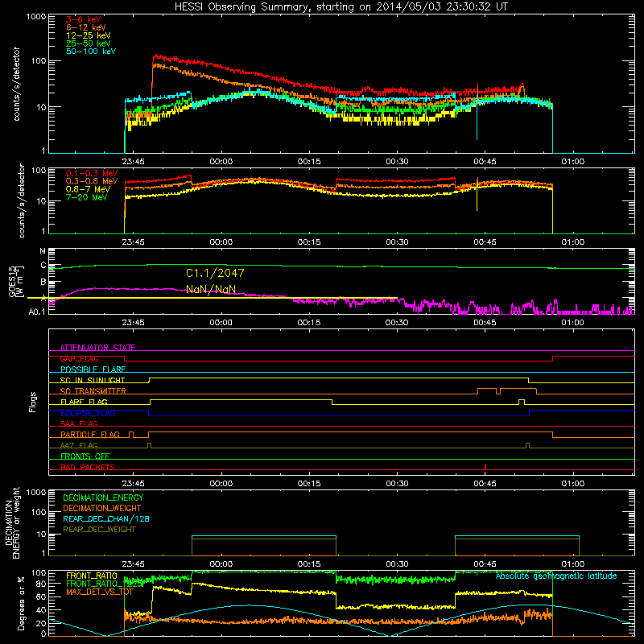Click the FRONT_RATIO legend label
Screen dimensions: 644x644
click(92, 576)
